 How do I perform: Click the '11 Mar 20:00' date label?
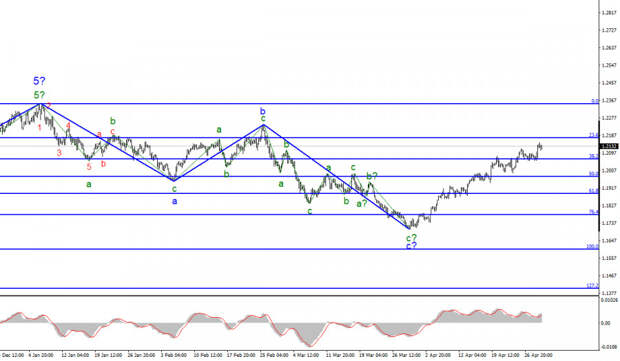[x=340, y=355]
